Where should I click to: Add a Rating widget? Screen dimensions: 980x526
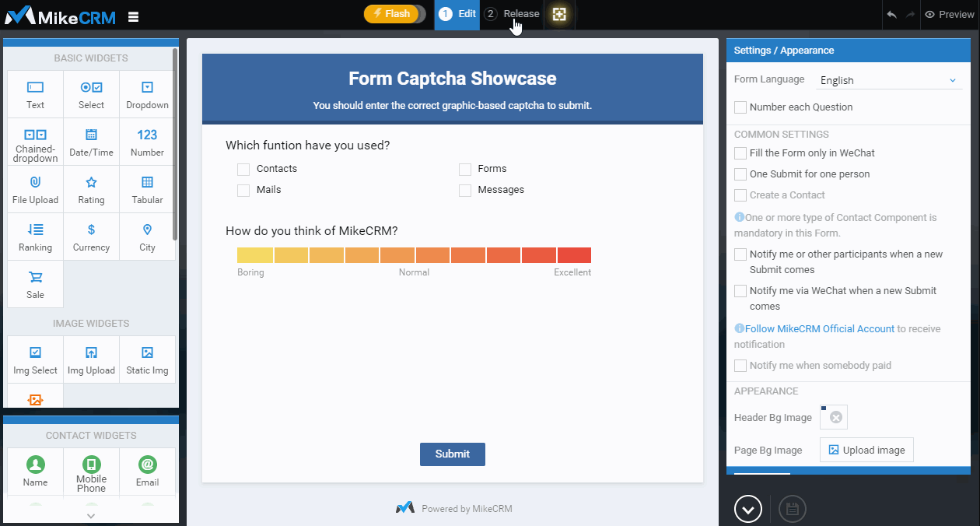tap(91, 189)
